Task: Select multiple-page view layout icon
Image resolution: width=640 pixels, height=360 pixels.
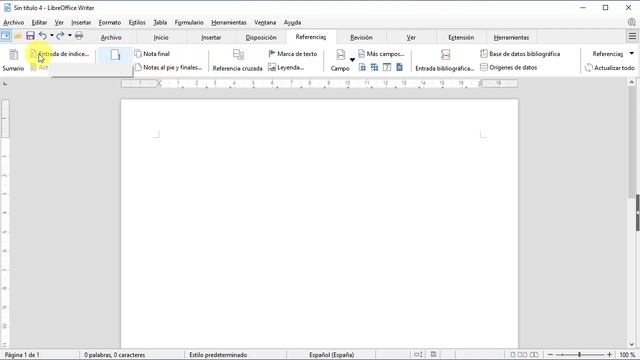Action: (x=522, y=355)
